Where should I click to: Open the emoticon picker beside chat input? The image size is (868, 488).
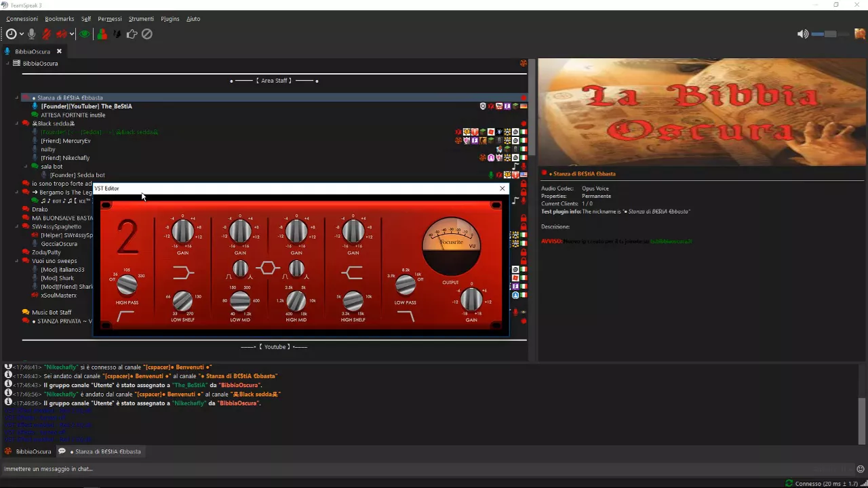point(861,469)
